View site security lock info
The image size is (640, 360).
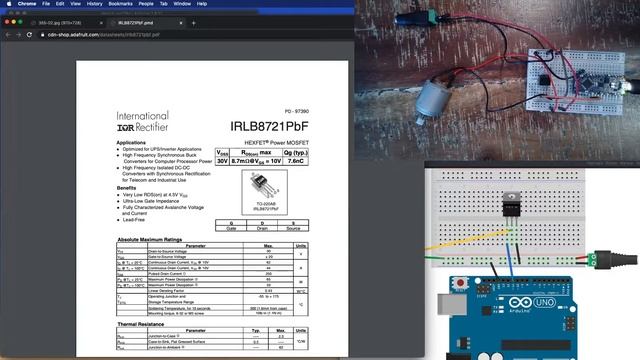coord(42,35)
